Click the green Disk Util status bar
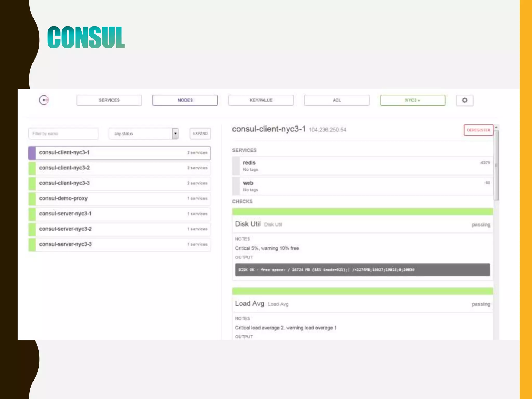Screen dimensions: 532x399 (362, 211)
